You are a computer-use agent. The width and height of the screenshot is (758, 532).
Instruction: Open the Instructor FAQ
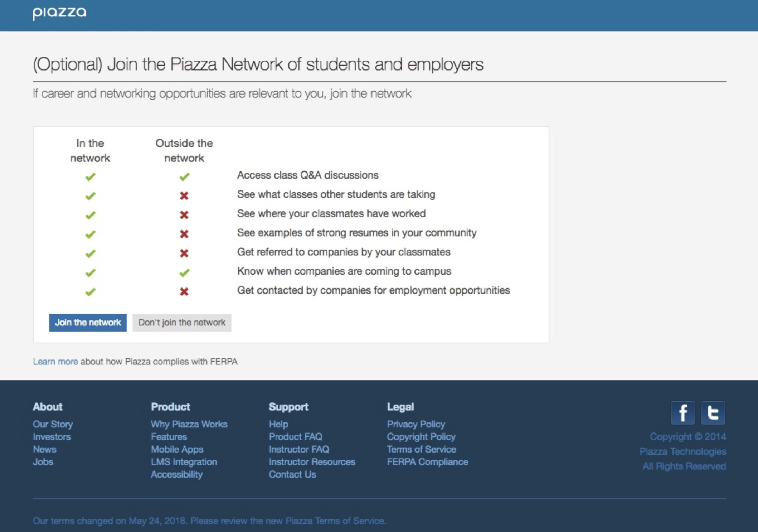click(299, 449)
